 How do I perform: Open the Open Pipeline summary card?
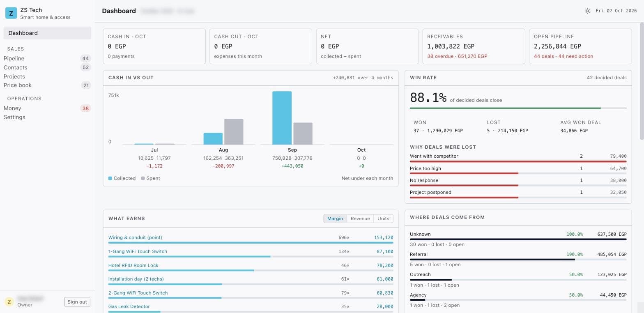(580, 46)
